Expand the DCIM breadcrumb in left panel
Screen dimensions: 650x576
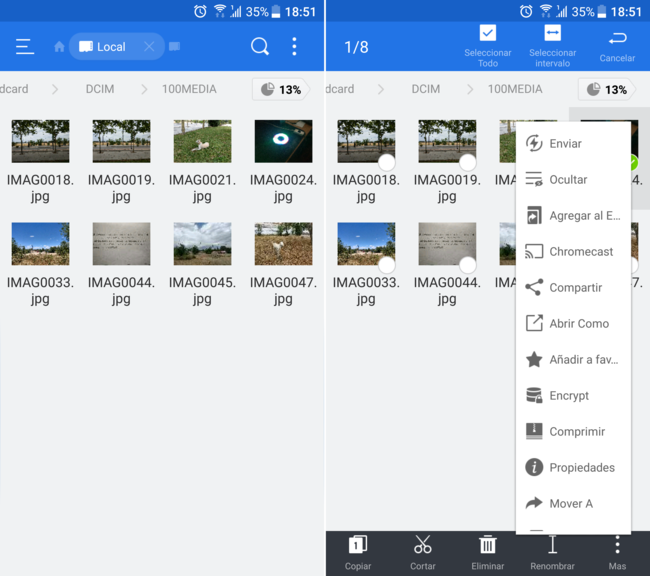pyautogui.click(x=99, y=89)
